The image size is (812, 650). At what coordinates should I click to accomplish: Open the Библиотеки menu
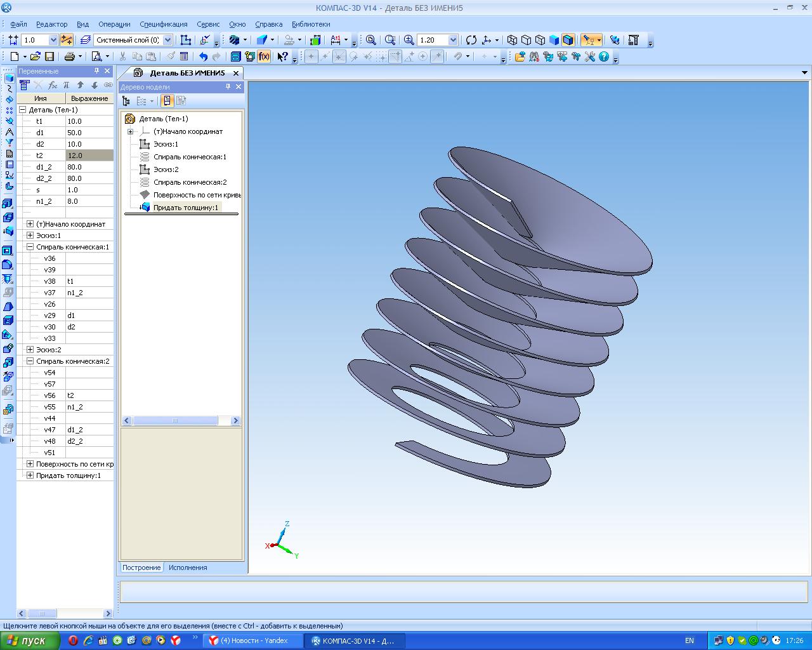[311, 24]
